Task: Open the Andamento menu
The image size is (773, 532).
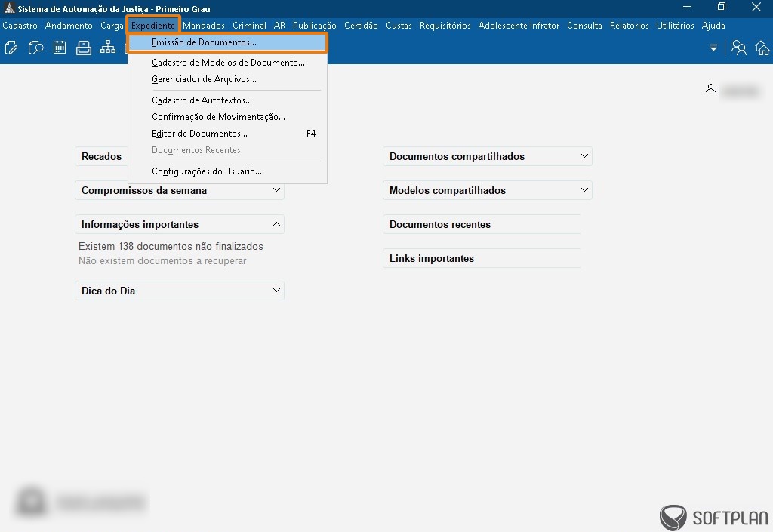Action: pos(69,26)
